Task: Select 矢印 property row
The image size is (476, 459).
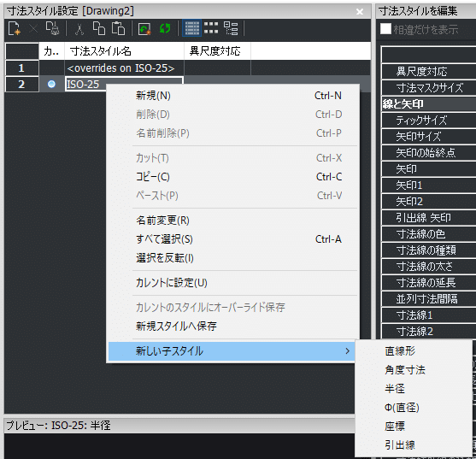Action: [x=429, y=169]
